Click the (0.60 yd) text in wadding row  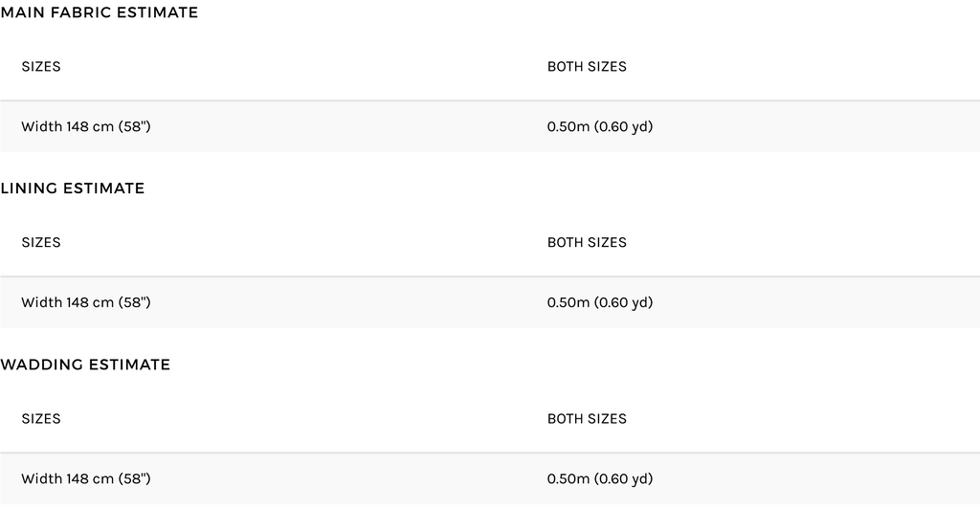[x=624, y=478]
